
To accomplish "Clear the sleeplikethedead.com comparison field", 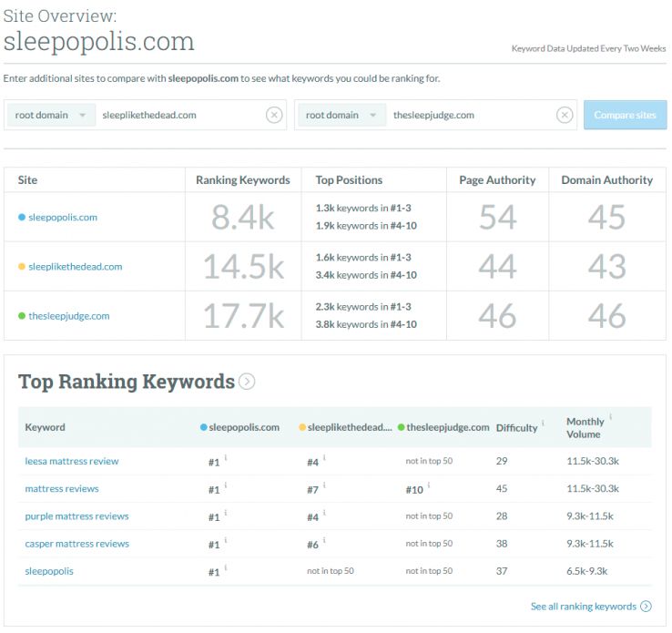I will click(274, 115).
